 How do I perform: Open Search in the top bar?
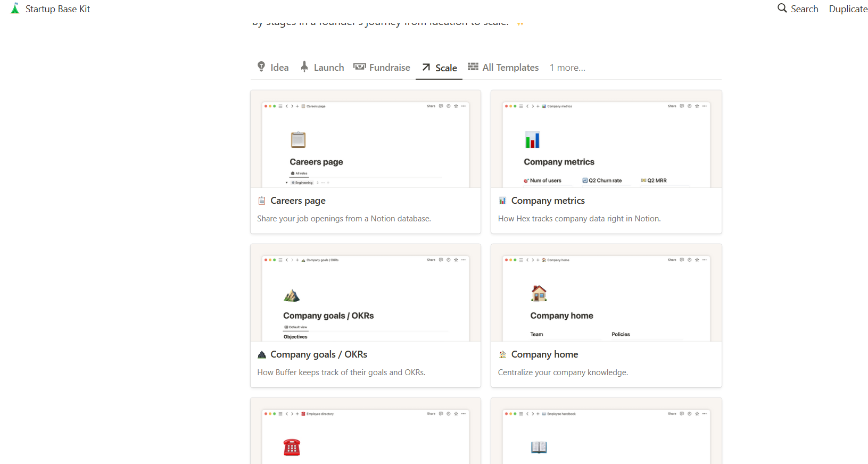[x=798, y=9]
